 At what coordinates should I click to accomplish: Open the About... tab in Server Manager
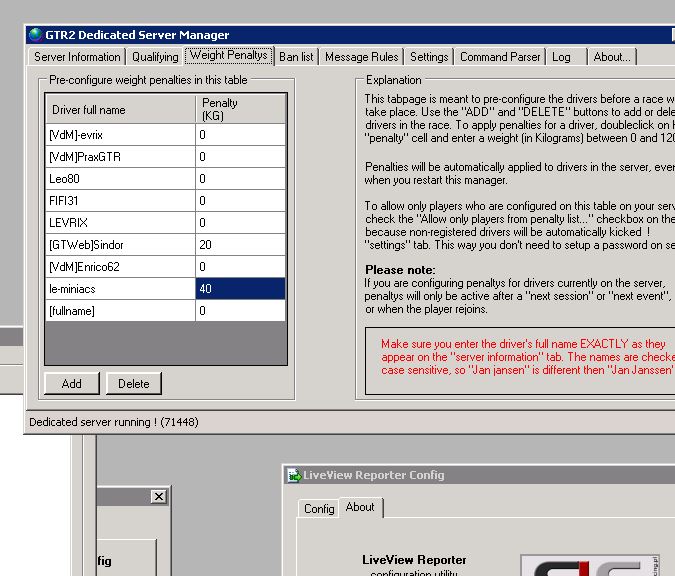612,57
